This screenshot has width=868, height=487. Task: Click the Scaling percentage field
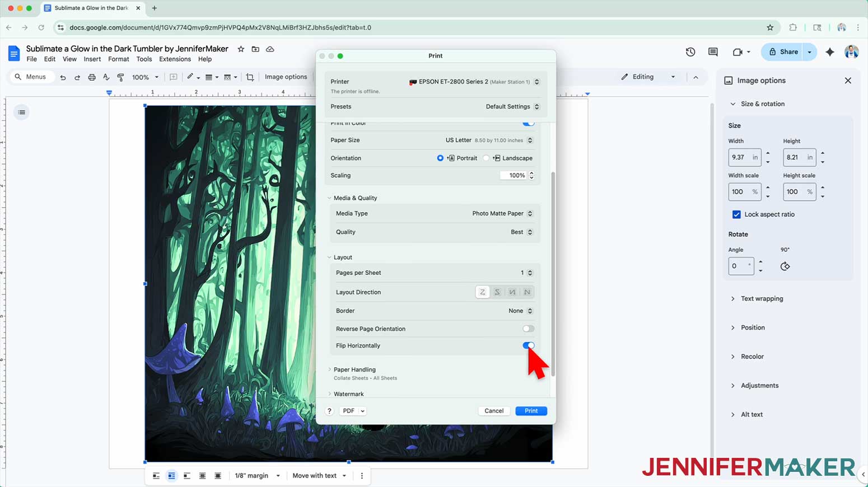pyautogui.click(x=514, y=176)
